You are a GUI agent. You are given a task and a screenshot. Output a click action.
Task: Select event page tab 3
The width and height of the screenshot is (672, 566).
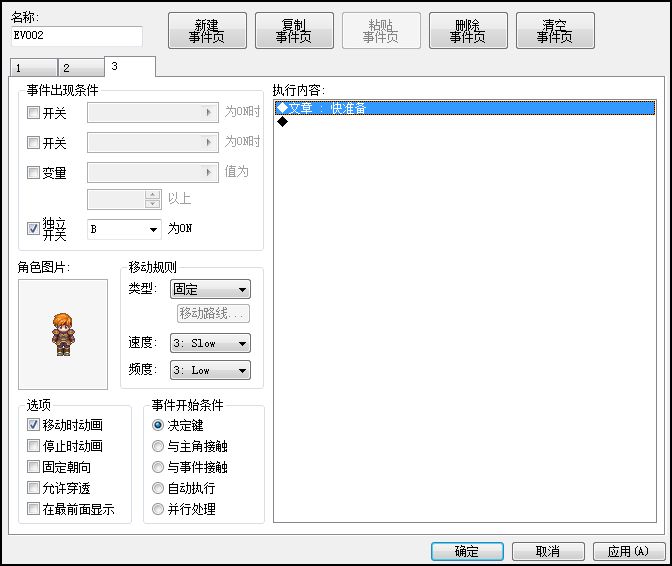point(130,66)
